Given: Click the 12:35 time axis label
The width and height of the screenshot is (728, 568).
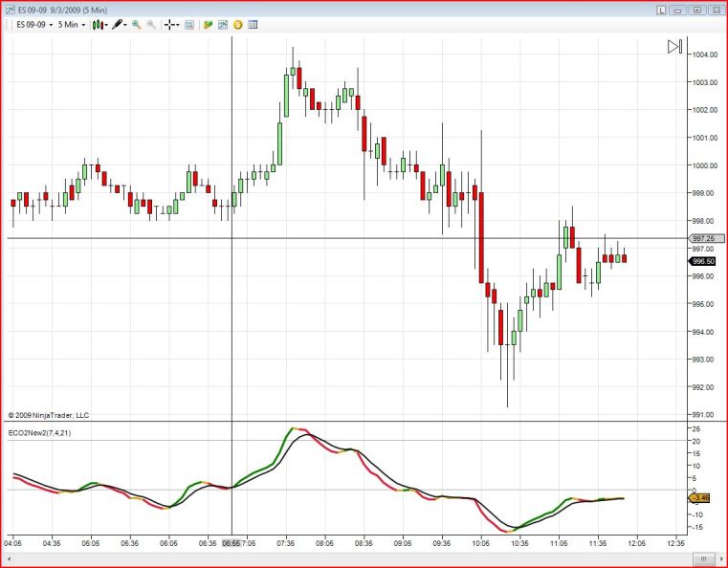Looking at the screenshot, I should click(x=675, y=543).
